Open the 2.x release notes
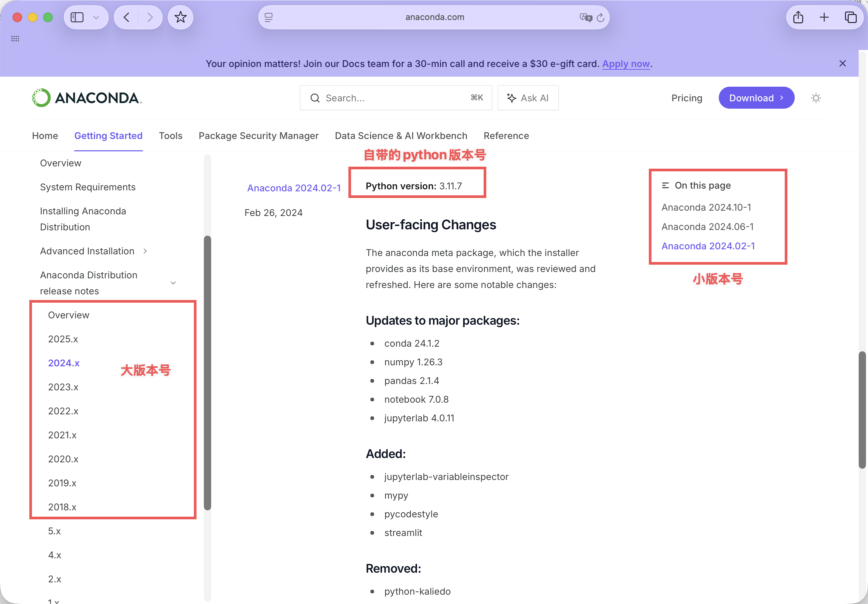This screenshot has width=868, height=604. click(54, 579)
